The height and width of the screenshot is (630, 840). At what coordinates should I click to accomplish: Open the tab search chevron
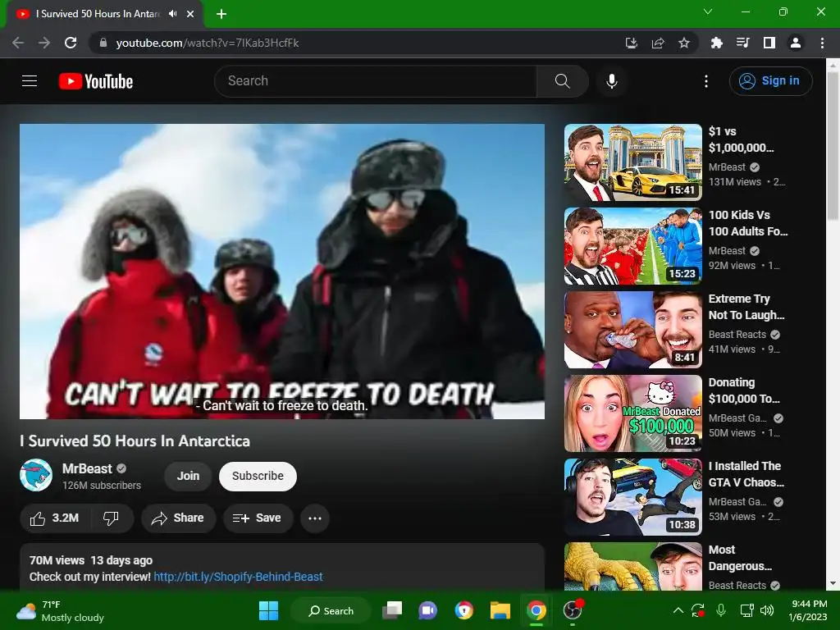708,11
